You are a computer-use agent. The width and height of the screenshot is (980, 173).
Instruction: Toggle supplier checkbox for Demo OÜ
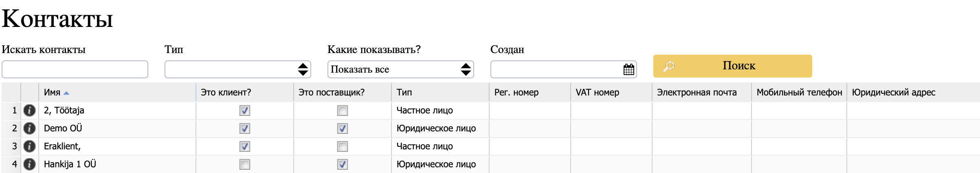[342, 129]
